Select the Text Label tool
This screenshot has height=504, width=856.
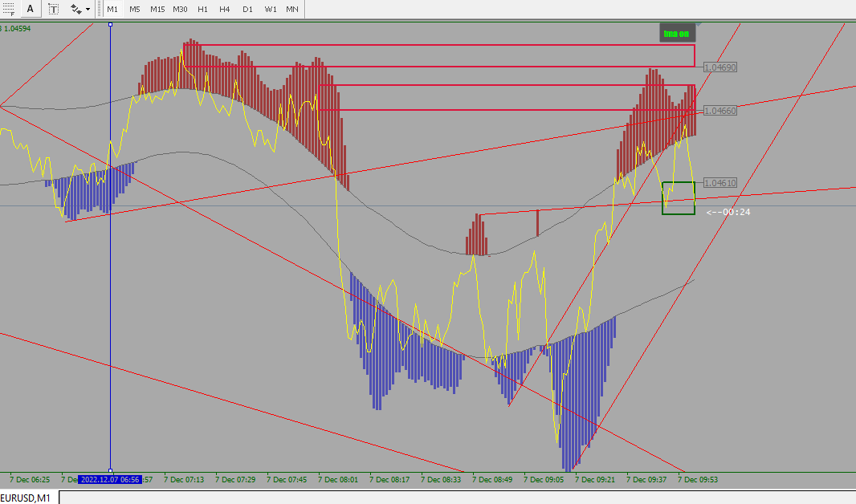(53, 9)
